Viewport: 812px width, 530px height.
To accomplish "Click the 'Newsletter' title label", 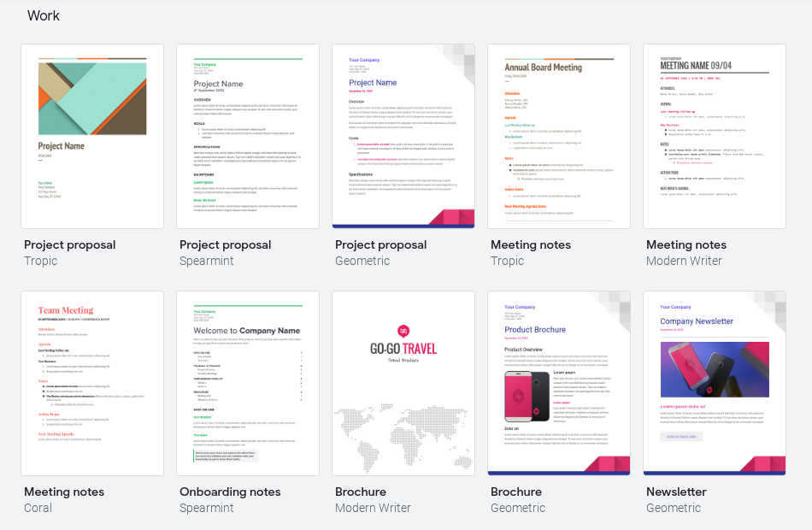I will 676,492.
